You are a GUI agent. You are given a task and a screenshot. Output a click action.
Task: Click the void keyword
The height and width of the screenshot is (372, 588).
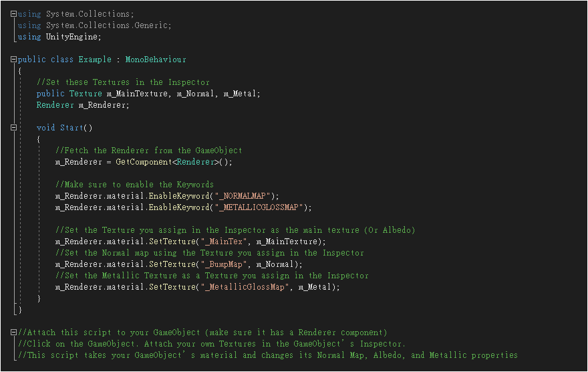coord(45,128)
